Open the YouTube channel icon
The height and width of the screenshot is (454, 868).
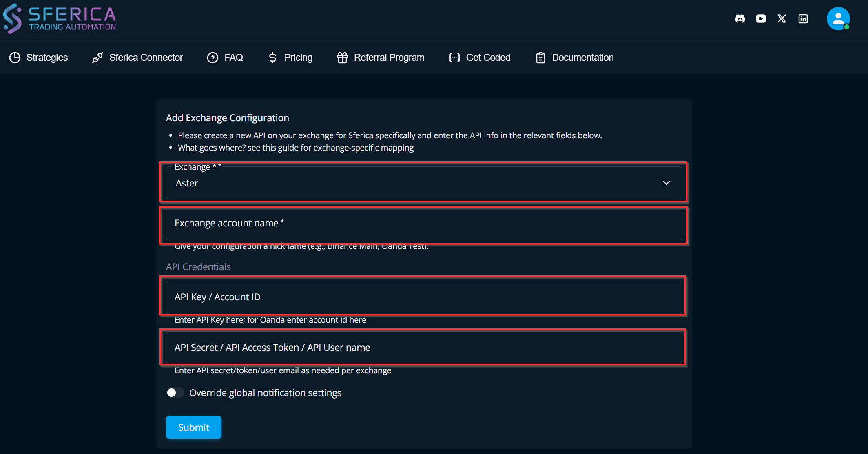coord(761,19)
